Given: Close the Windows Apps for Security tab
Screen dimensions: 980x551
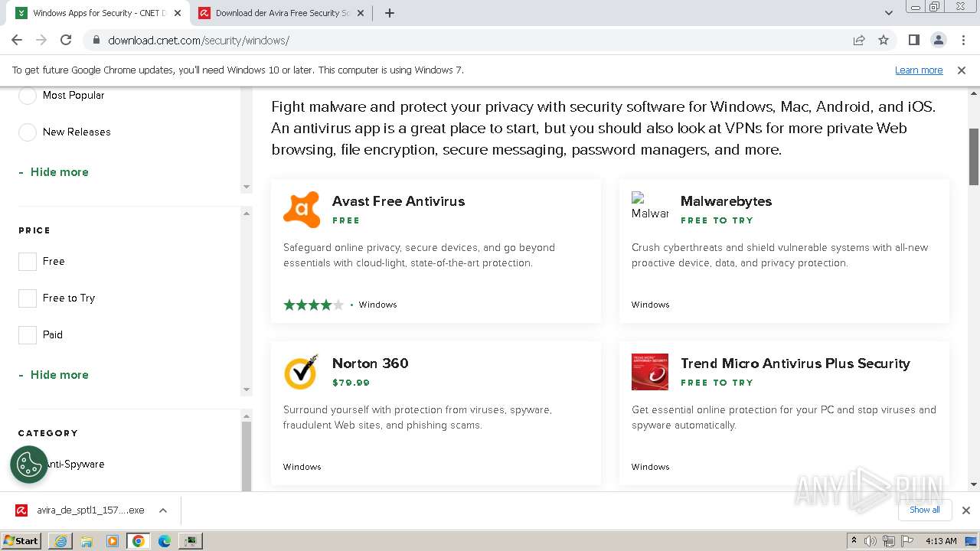Looking at the screenshot, I should click(178, 13).
